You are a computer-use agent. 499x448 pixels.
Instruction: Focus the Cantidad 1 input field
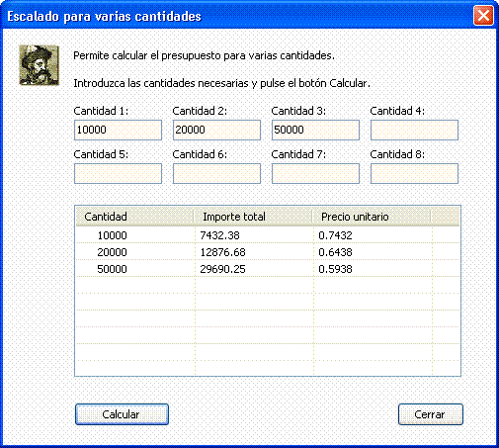point(118,130)
